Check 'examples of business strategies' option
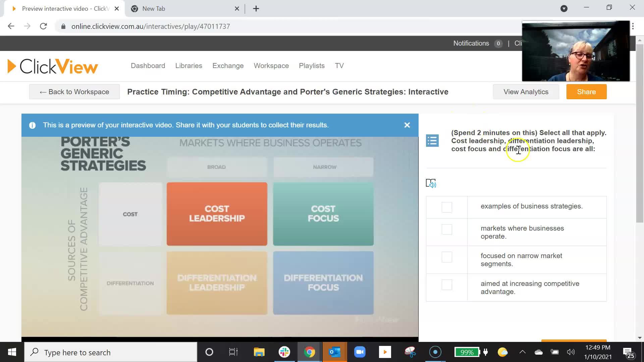Screen dimensions: 644x362 point(447,207)
